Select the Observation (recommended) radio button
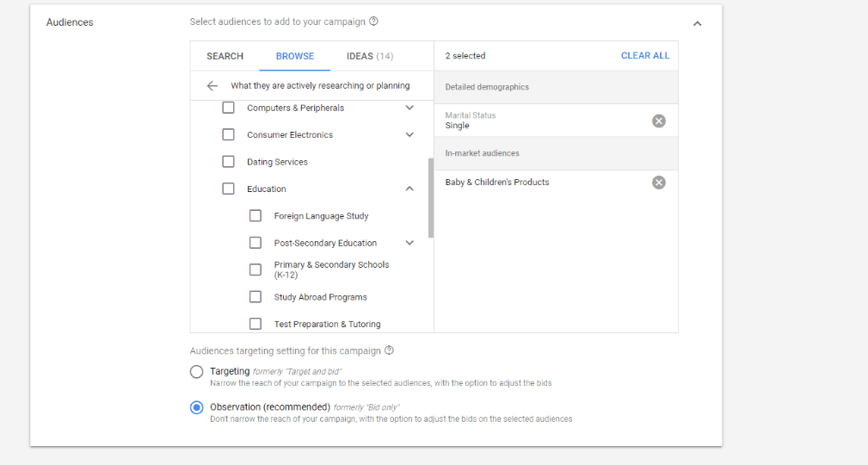 click(x=196, y=407)
